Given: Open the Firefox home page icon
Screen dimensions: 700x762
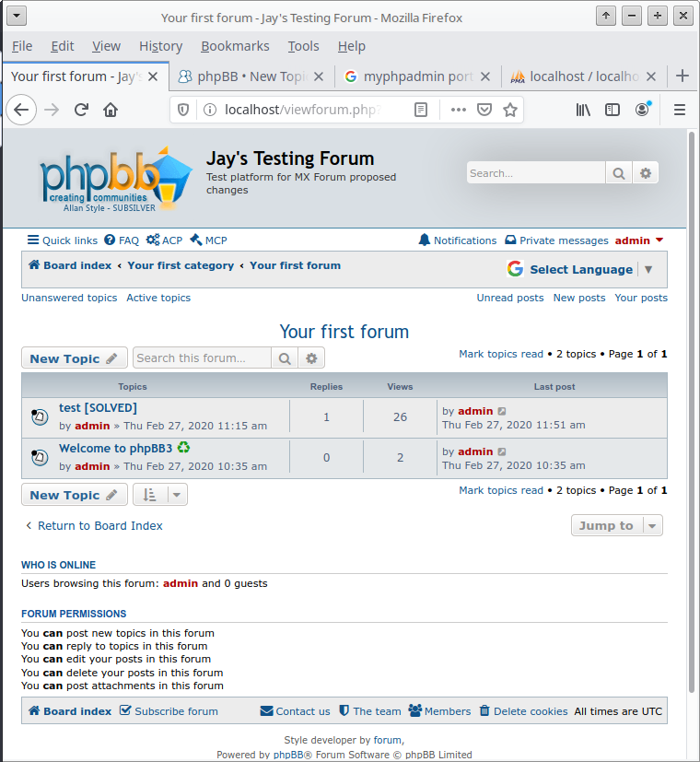Looking at the screenshot, I should [111, 110].
